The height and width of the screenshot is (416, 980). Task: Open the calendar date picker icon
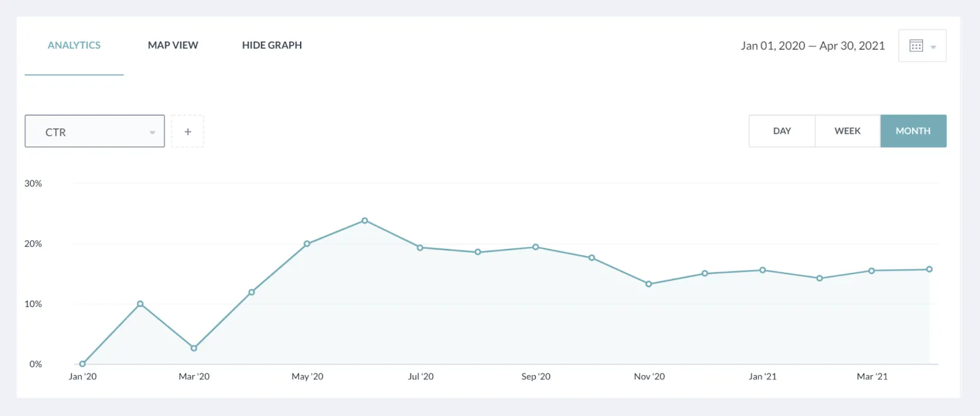click(x=916, y=46)
